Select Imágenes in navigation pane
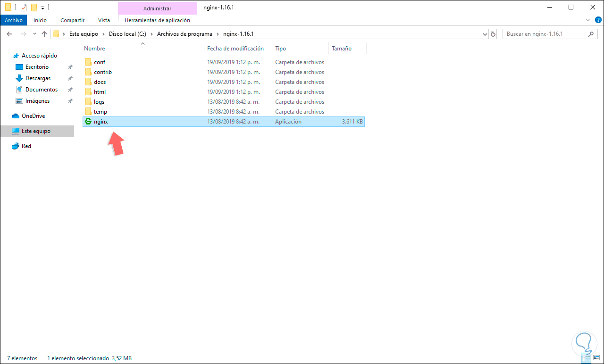This screenshot has height=364, width=604. coord(37,101)
